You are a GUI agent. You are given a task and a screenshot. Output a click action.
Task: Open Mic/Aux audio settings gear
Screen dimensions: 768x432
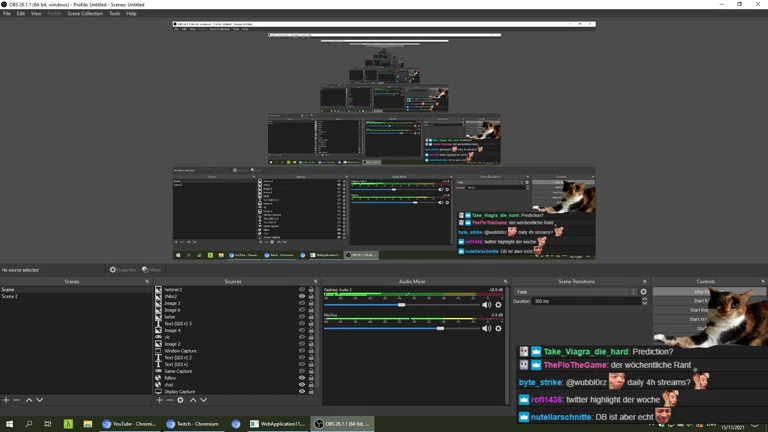coord(498,328)
